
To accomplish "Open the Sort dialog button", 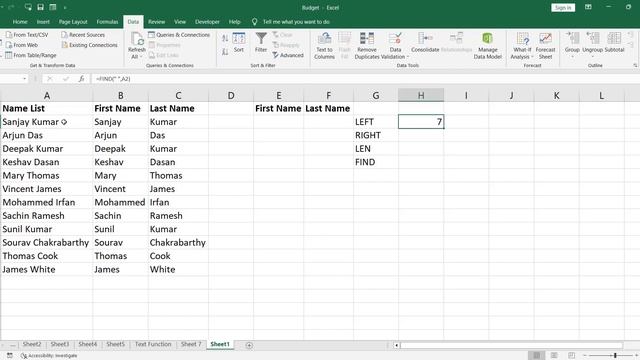I will [239, 42].
